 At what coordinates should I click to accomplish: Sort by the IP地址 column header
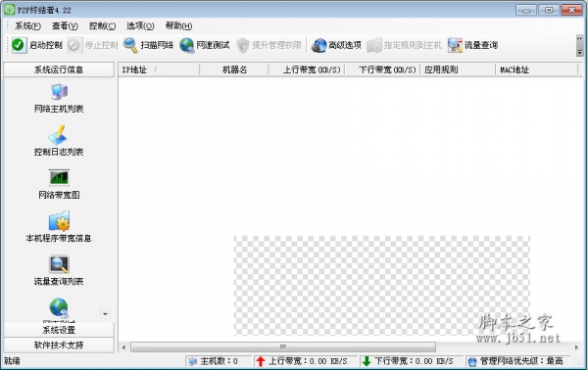(x=159, y=69)
